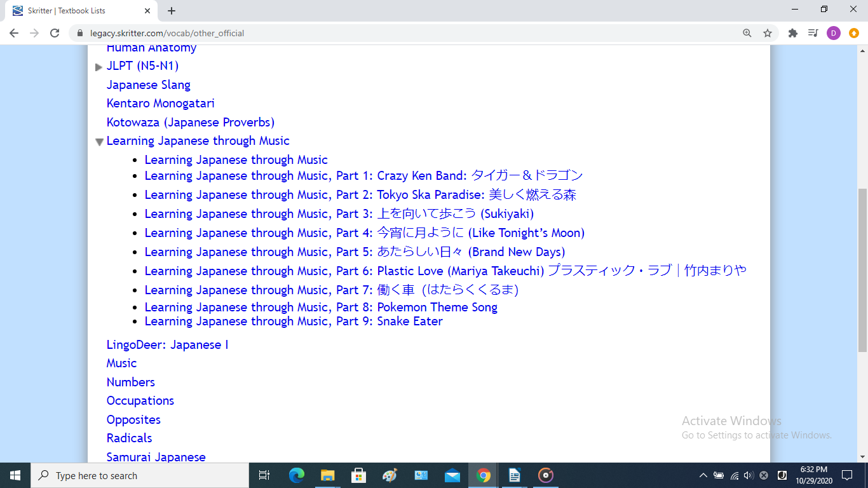Image resolution: width=868 pixels, height=488 pixels.
Task: Open JLPT (N5-N1) link
Action: pyautogui.click(x=142, y=65)
